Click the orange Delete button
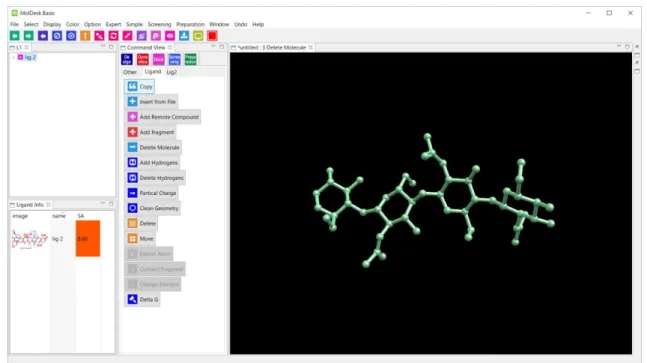647x363 pixels. pyautogui.click(x=142, y=223)
